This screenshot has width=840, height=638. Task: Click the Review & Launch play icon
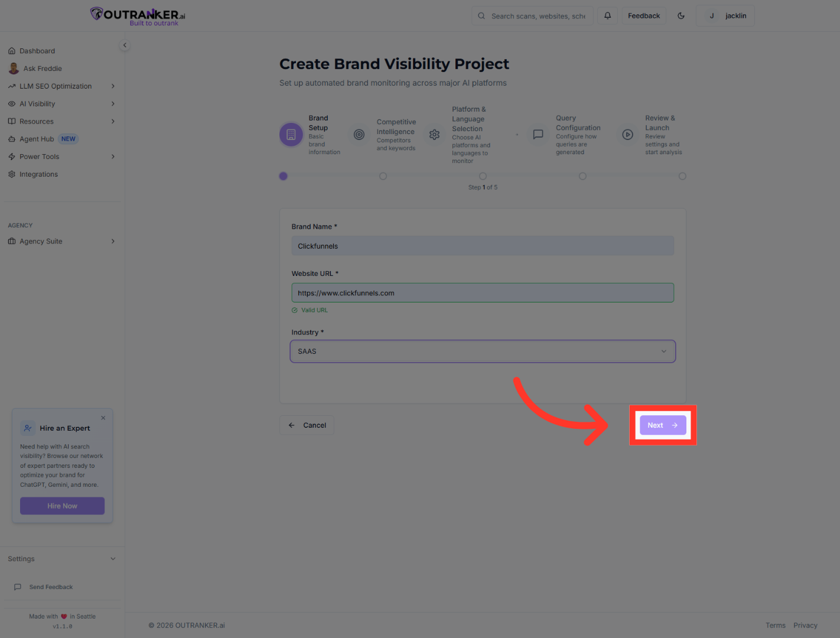tap(627, 135)
